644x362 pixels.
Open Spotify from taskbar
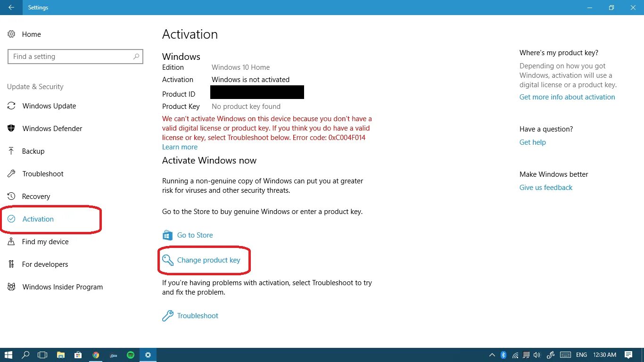tap(131, 355)
